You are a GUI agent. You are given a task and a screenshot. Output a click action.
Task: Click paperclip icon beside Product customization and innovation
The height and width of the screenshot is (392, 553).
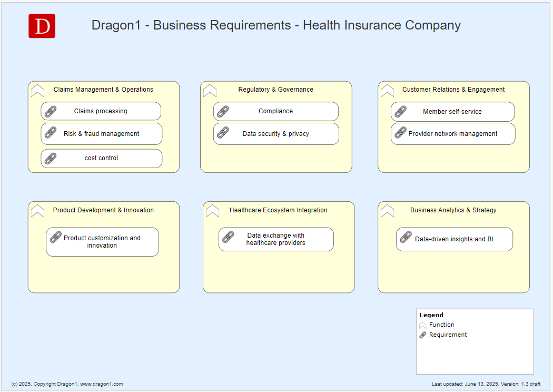pyautogui.click(x=56, y=237)
